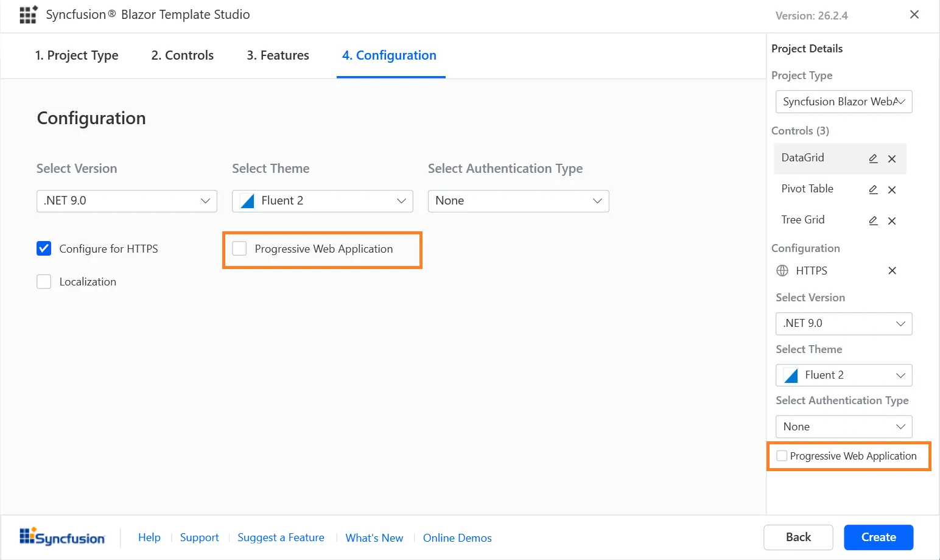Click the Syncfusion logo in the footer

pos(62,537)
